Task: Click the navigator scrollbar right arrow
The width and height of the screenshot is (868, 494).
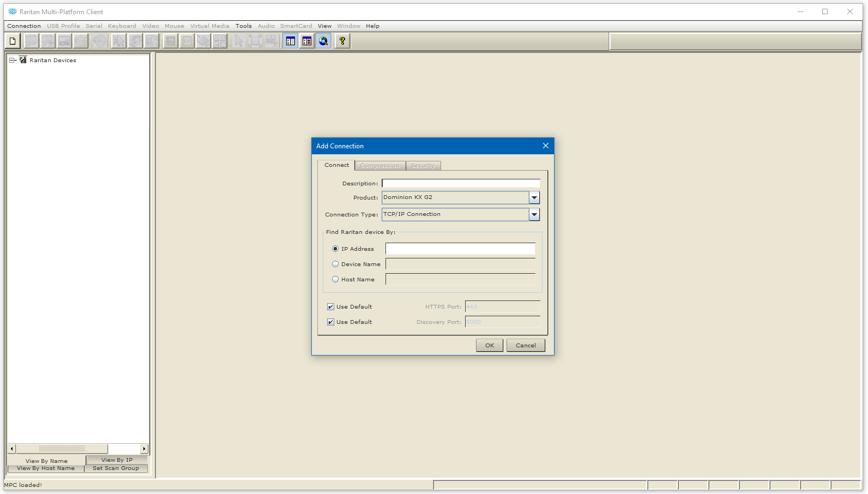Action: coord(144,449)
